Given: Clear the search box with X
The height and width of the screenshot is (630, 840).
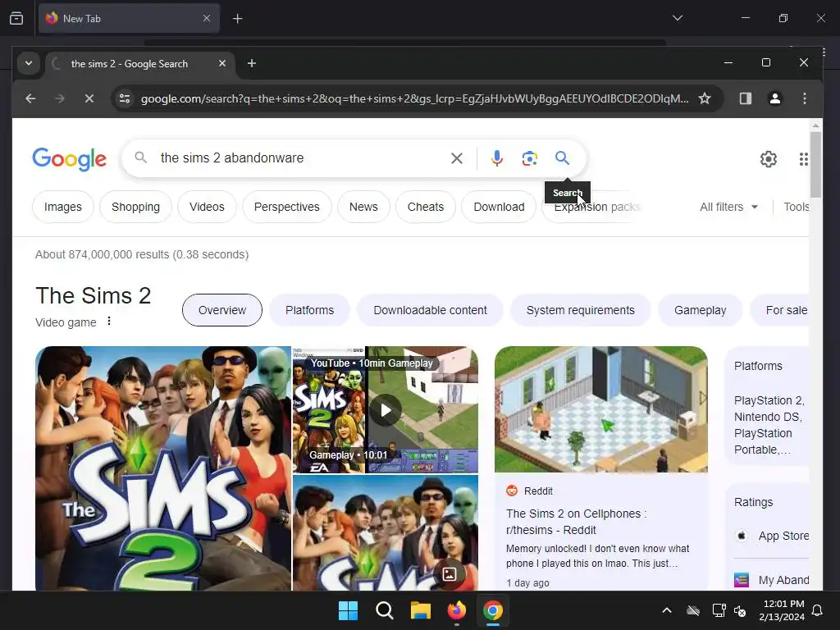Looking at the screenshot, I should [456, 158].
